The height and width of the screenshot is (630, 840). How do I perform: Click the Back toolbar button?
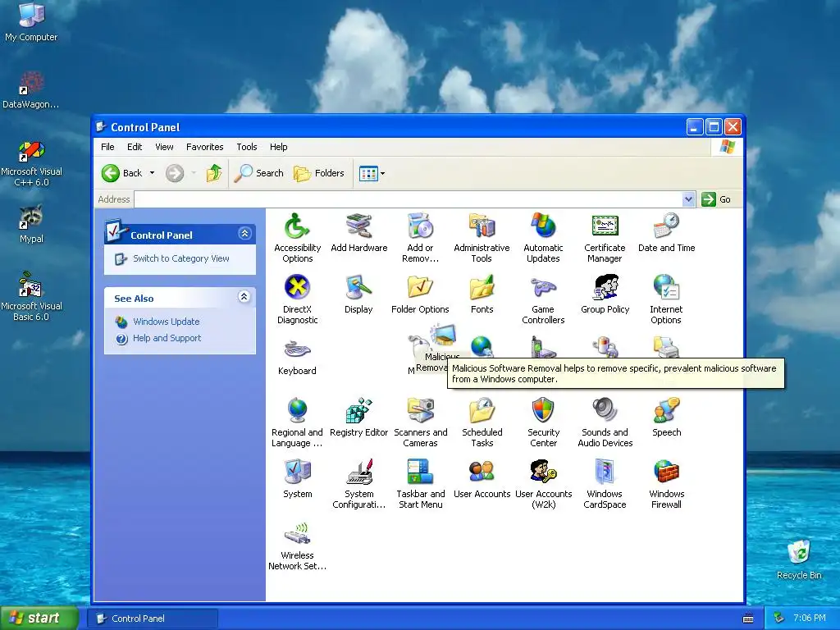(122, 173)
